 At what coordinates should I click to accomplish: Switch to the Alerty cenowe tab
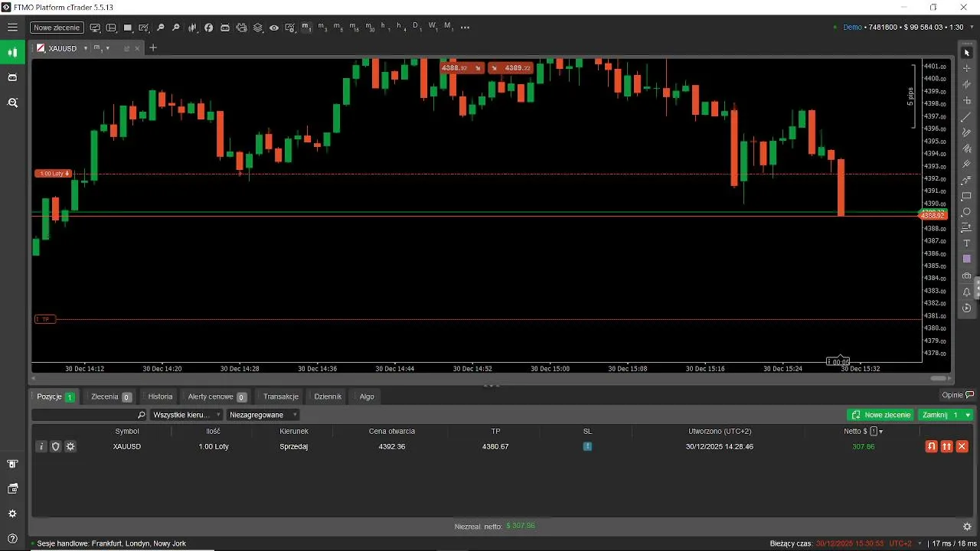click(217, 396)
